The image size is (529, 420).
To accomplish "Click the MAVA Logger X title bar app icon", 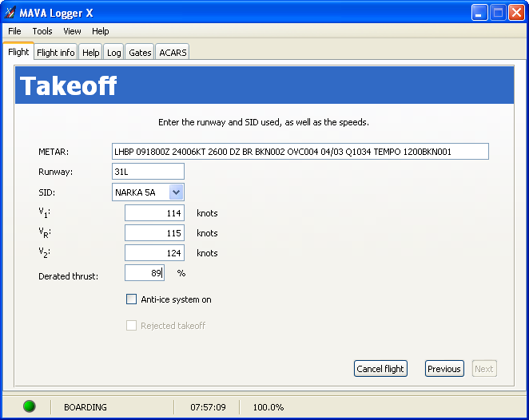I will 10,13.
